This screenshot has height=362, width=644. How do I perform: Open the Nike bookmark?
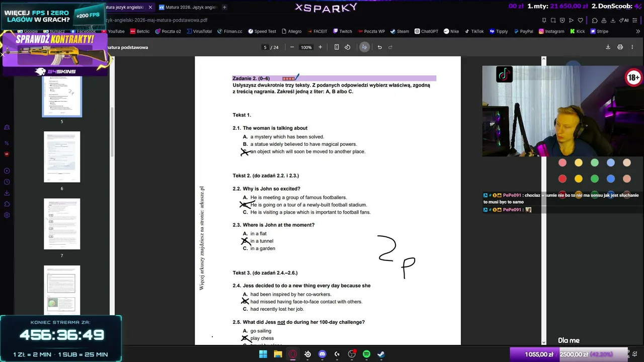pyautogui.click(x=451, y=31)
